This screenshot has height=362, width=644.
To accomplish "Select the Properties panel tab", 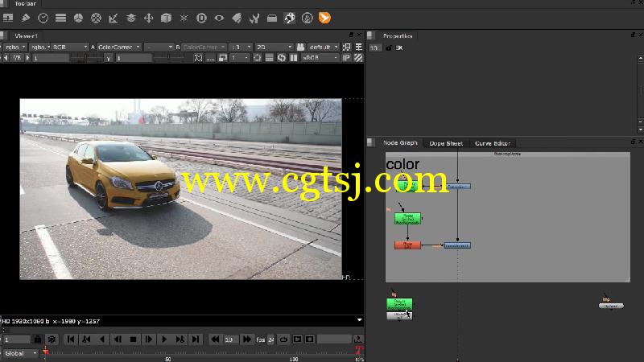I will click(397, 35).
